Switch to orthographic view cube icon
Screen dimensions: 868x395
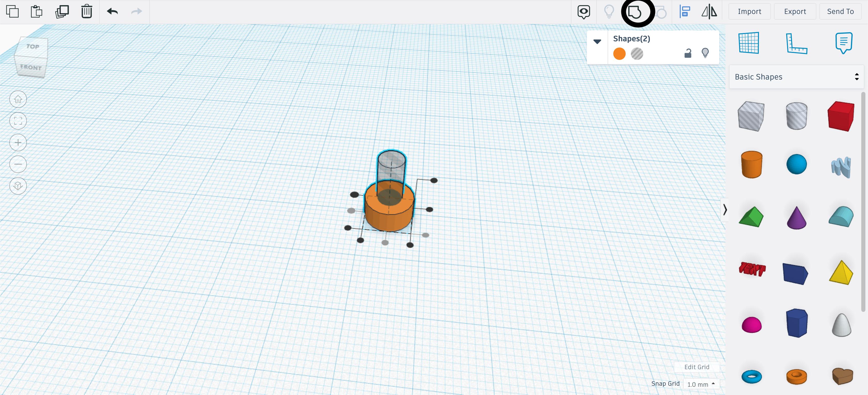click(x=18, y=186)
